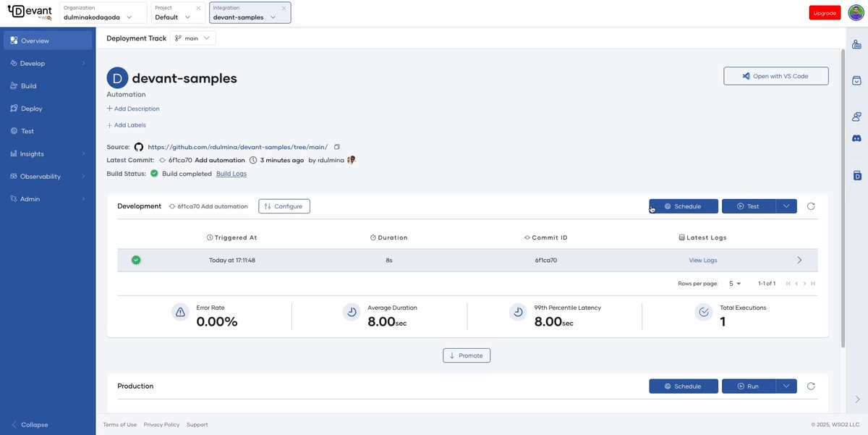Expand the Observability sidebar section
The image size is (868, 435).
[x=48, y=176]
